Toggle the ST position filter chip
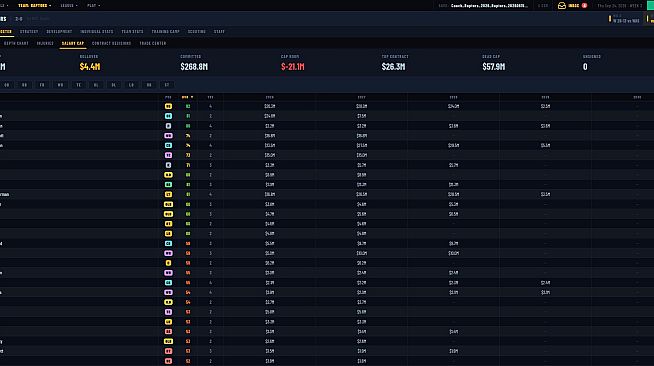Viewport: 654px width, 366px height. [167, 85]
